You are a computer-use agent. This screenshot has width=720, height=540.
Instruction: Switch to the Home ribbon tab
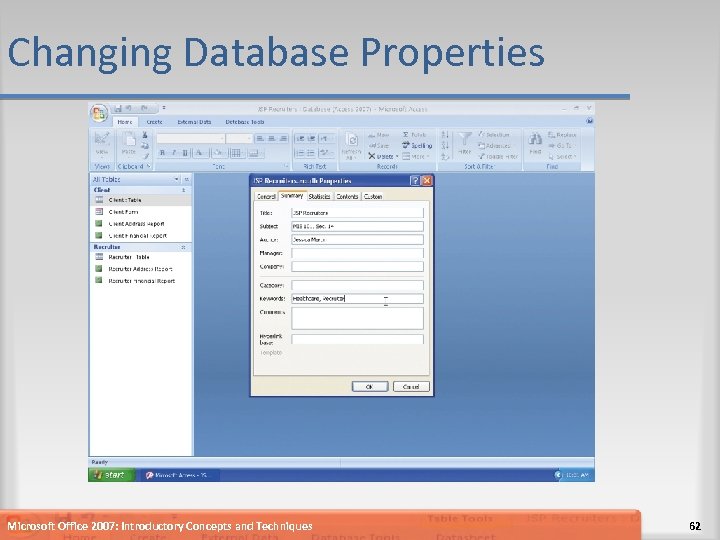point(125,122)
